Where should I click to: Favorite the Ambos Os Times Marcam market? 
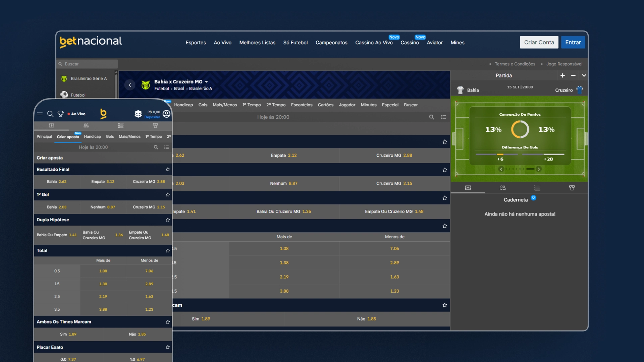(168, 322)
